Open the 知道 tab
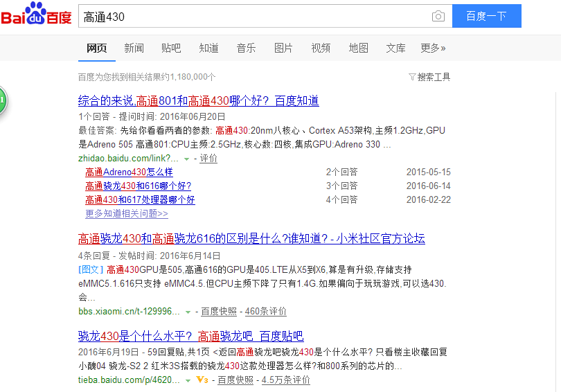 208,48
